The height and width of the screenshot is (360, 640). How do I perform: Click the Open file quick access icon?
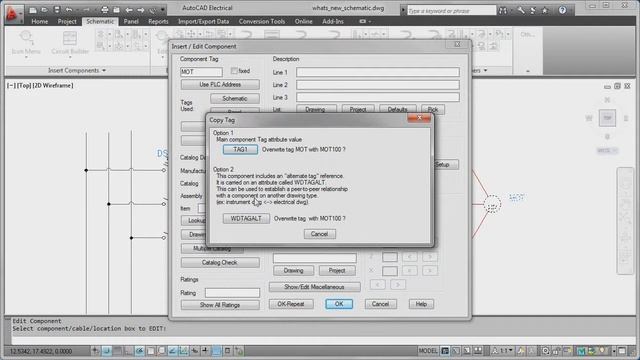coord(44,10)
